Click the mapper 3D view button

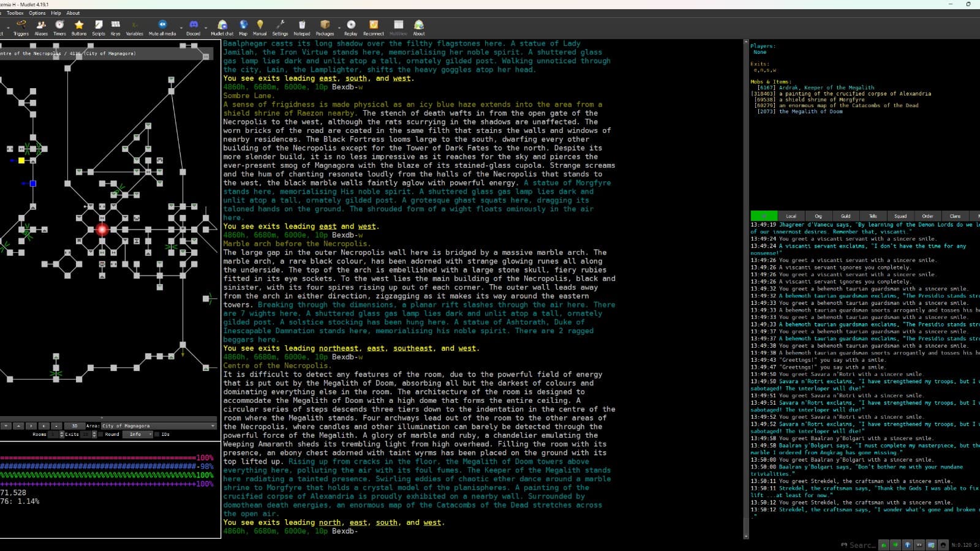pyautogui.click(x=75, y=425)
